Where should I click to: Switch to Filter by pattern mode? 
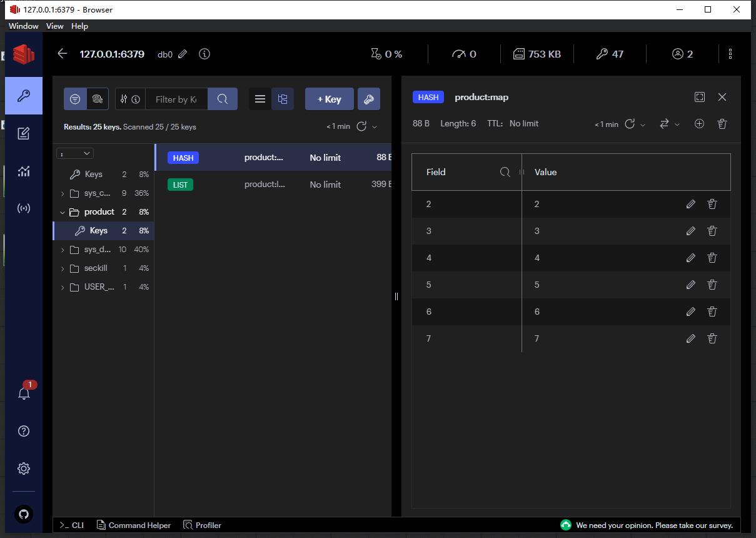click(x=75, y=99)
